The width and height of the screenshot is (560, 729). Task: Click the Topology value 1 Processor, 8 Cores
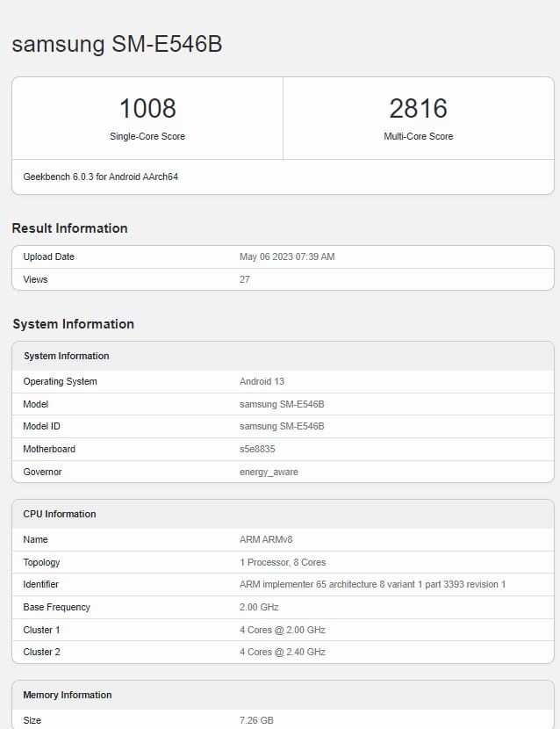283,562
